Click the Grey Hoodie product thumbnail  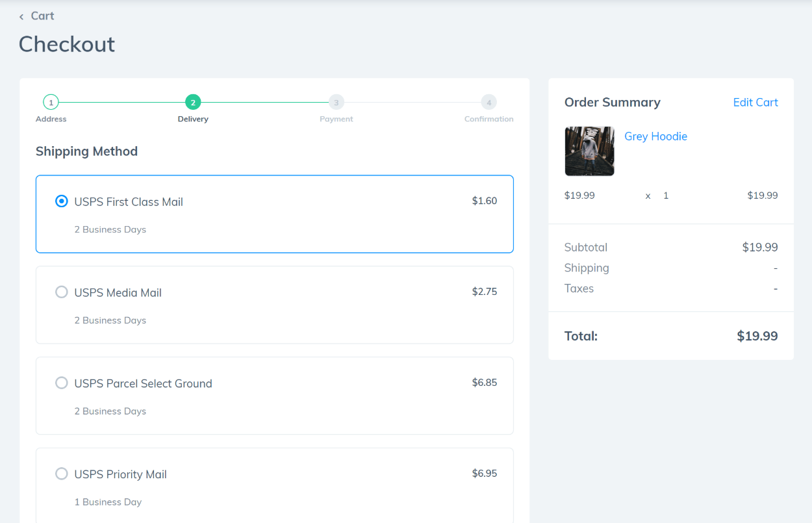589,151
